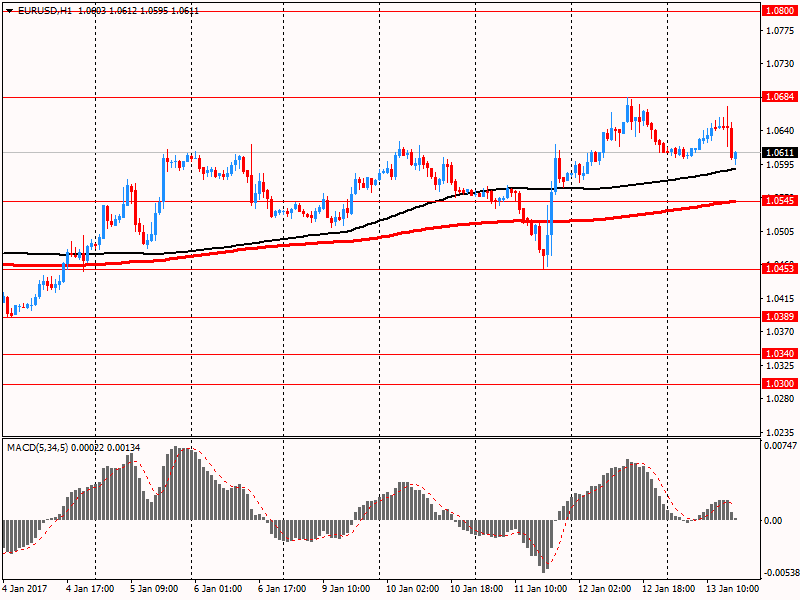Click the 13 Jan 10:00 time marker
This screenshot has width=800, height=600.
(x=733, y=590)
